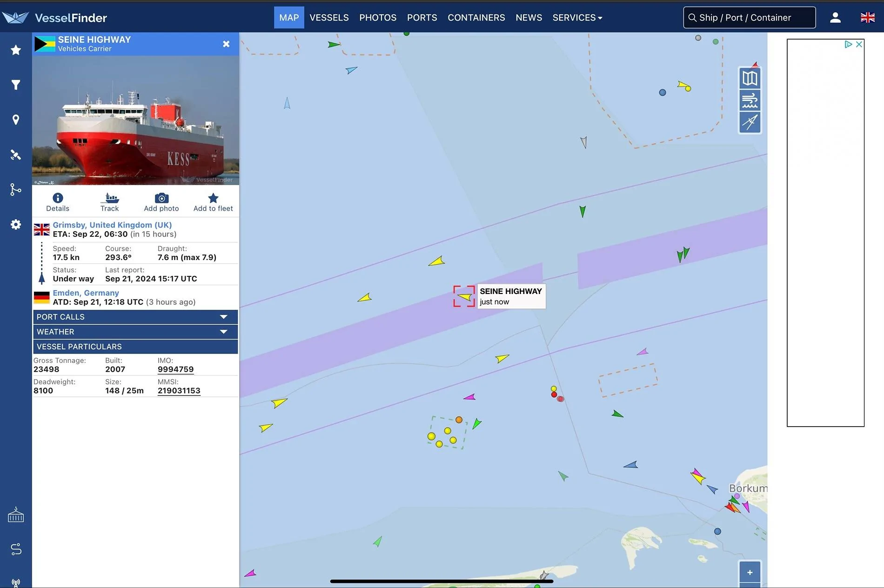This screenshot has height=588, width=884.
Task: Click the course value 293.6°
Action: click(118, 258)
